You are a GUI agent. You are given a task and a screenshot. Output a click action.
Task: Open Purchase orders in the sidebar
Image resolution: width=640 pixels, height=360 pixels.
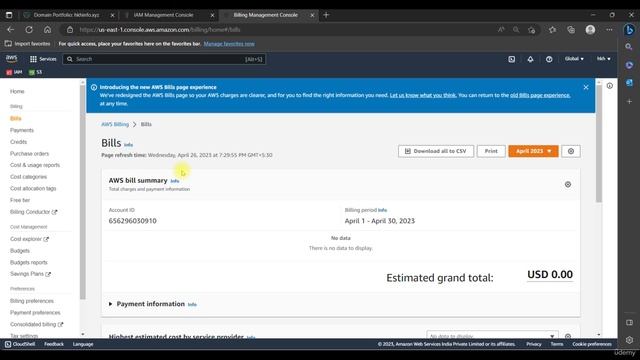point(29,154)
